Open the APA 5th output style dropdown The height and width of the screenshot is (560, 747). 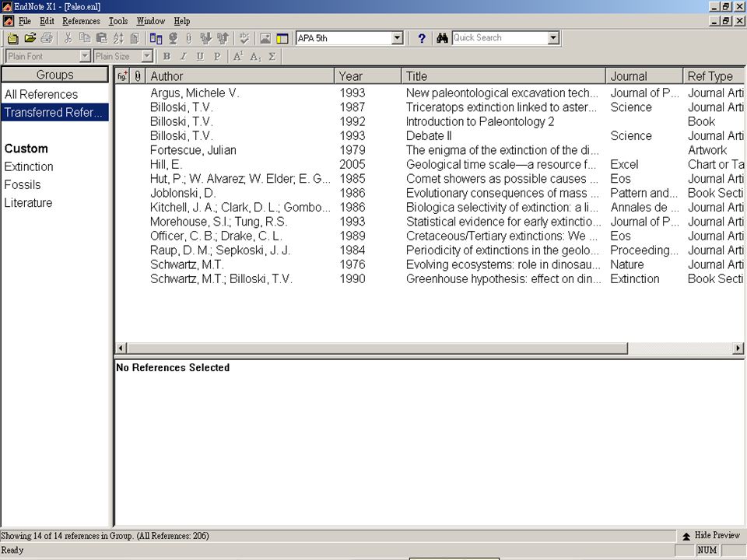pyautogui.click(x=398, y=38)
